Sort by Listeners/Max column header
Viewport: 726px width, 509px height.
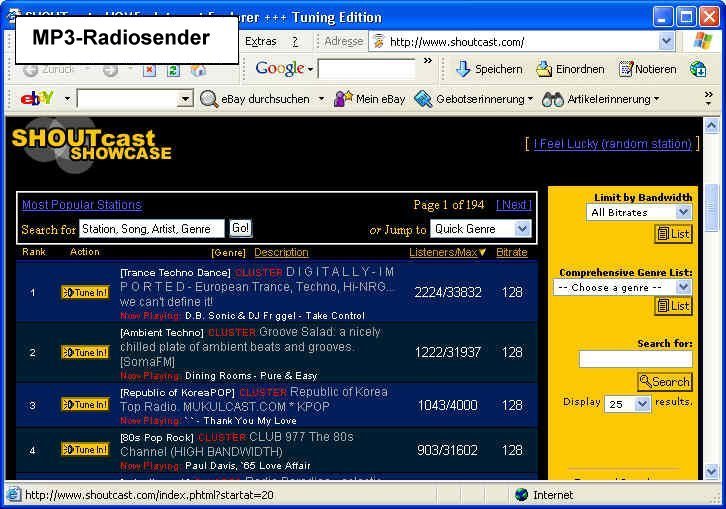point(447,252)
